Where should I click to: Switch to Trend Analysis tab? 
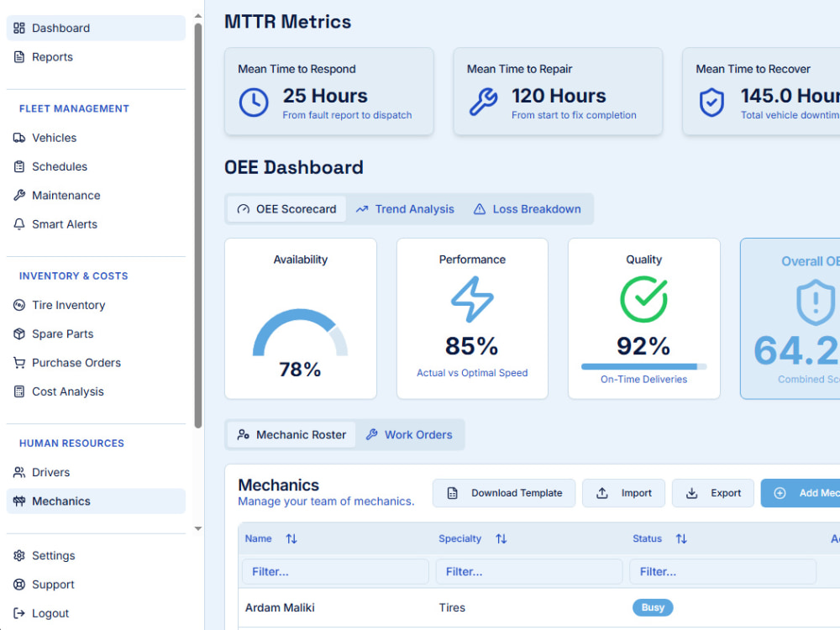[405, 209]
